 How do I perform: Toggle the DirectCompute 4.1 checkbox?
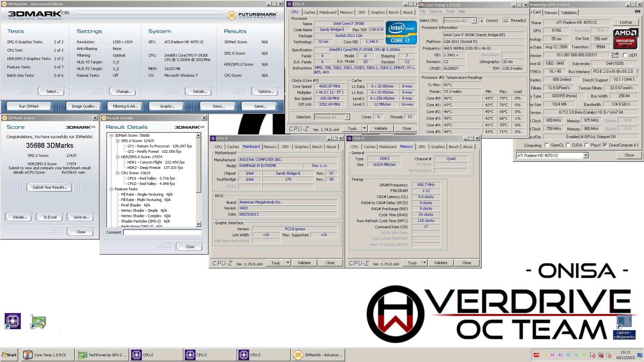click(605, 145)
